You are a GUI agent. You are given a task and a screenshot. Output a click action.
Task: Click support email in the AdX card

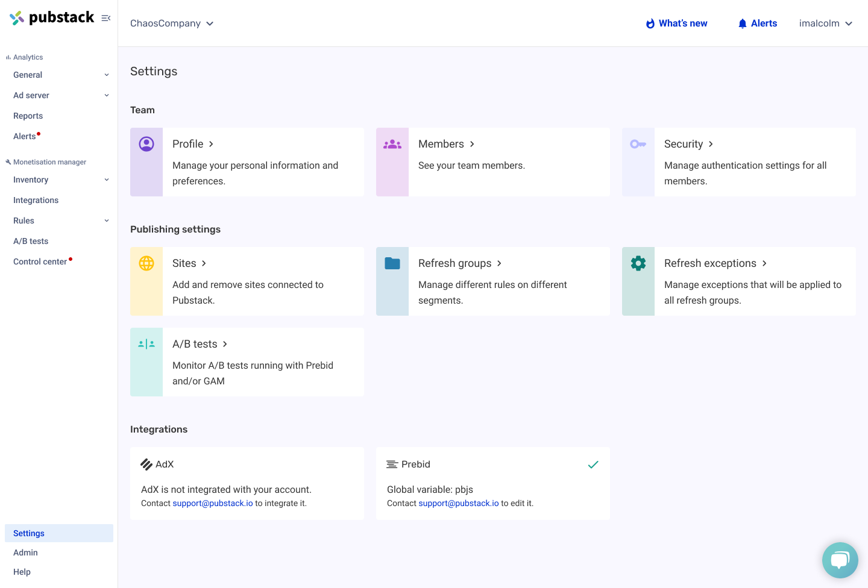213,504
